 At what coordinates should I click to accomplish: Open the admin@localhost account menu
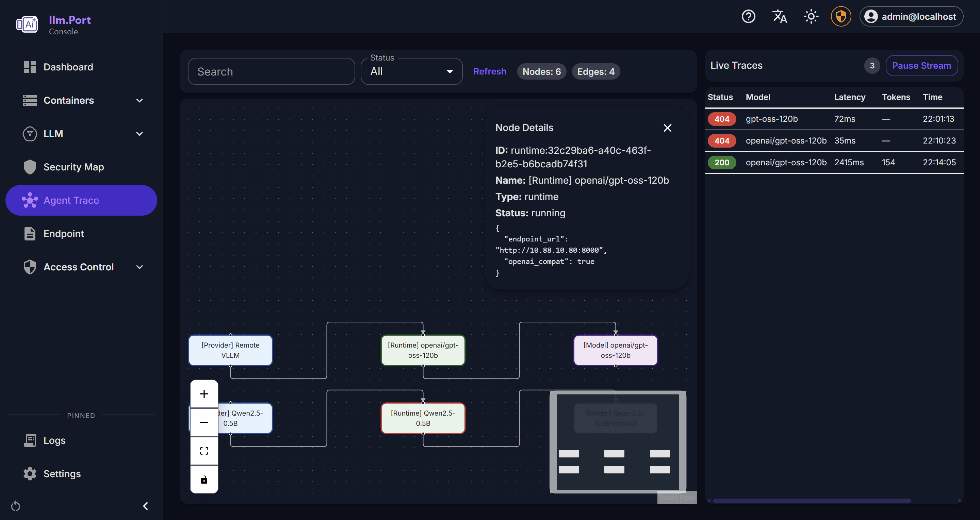[911, 16]
